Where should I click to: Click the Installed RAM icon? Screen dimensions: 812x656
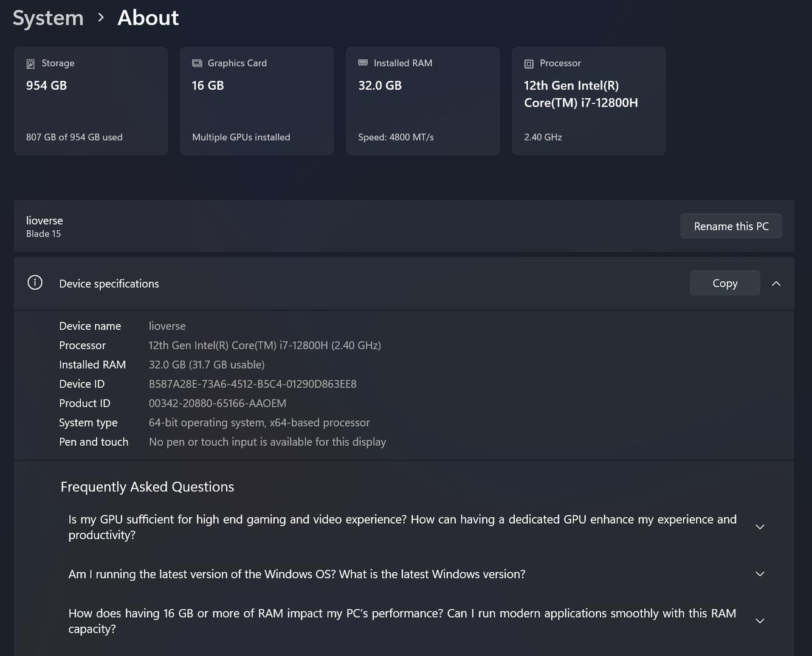click(363, 63)
